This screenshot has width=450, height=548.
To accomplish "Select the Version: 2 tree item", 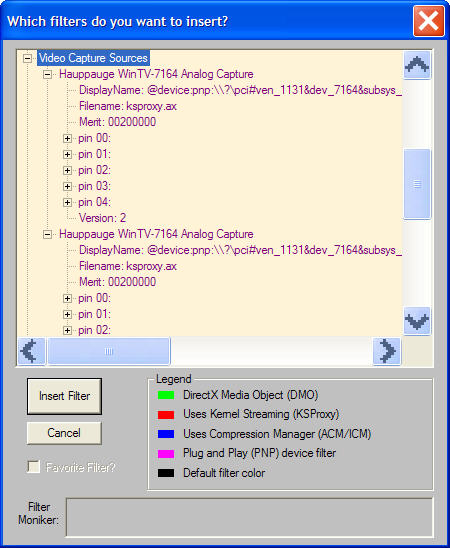I will (102, 218).
